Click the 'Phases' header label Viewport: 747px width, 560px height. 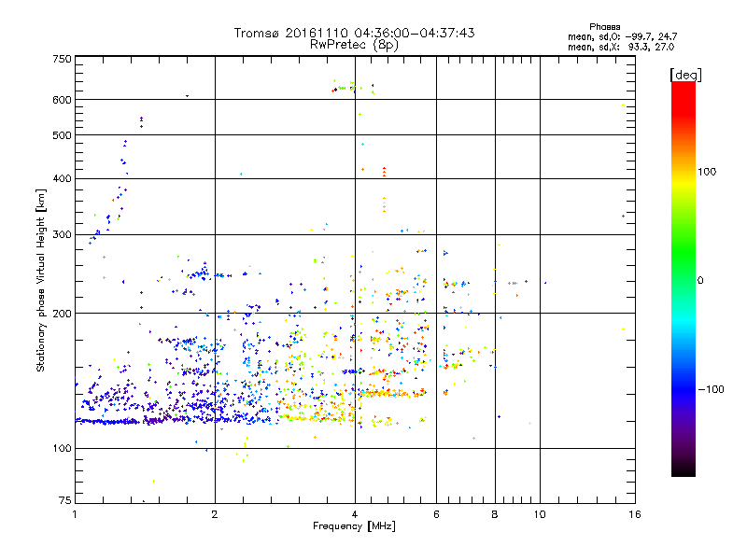tap(604, 27)
